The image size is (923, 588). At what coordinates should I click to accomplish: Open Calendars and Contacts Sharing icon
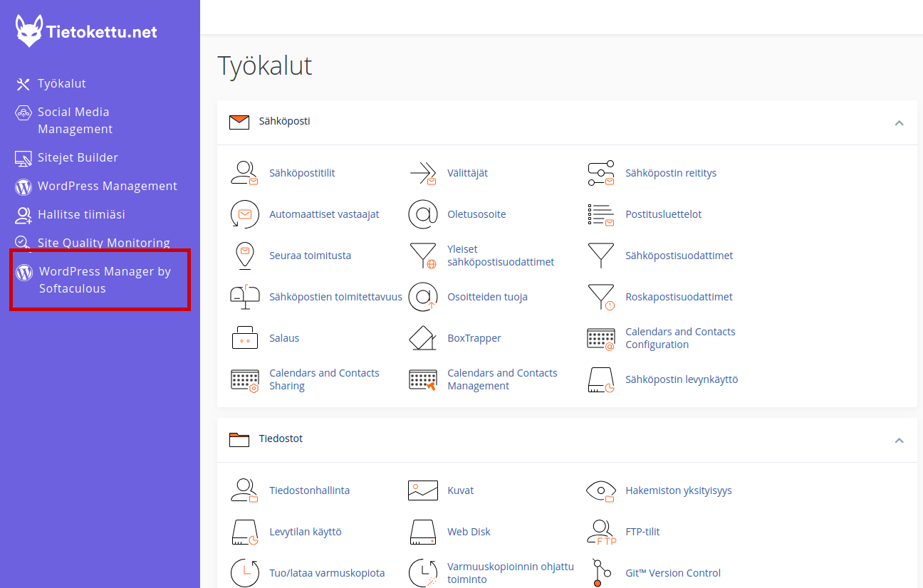click(x=244, y=379)
